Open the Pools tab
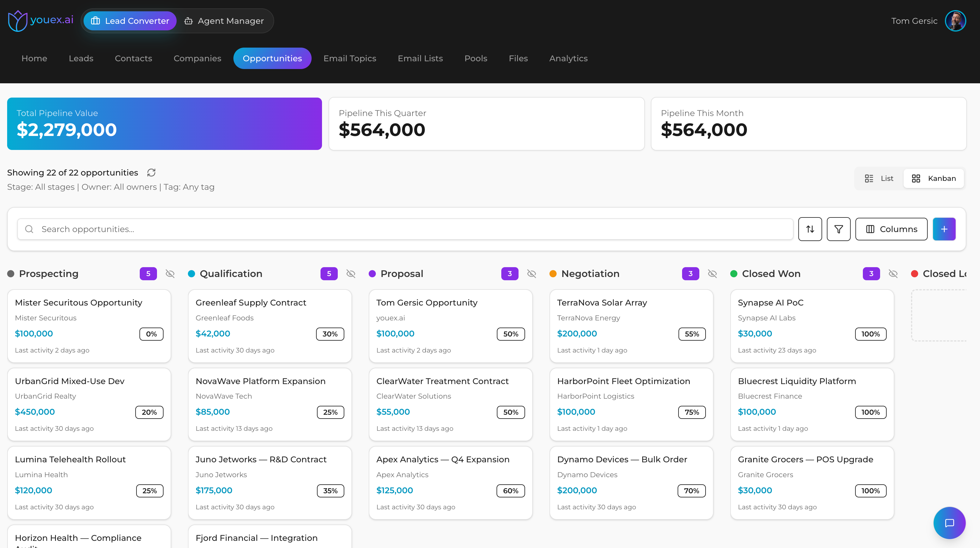Image resolution: width=980 pixels, height=548 pixels. click(x=476, y=58)
